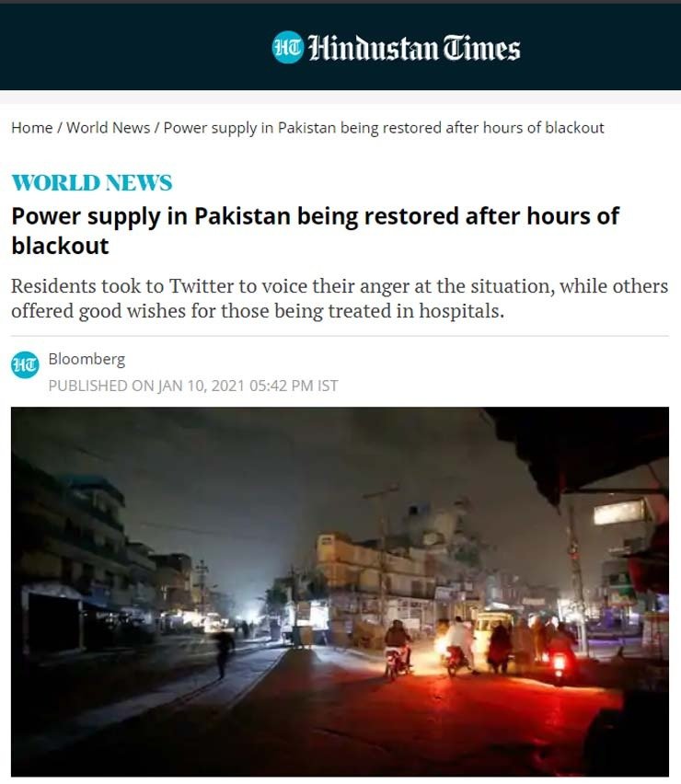Open World News in the breadcrumb trail
This screenshot has width=681, height=784.
[x=108, y=128]
